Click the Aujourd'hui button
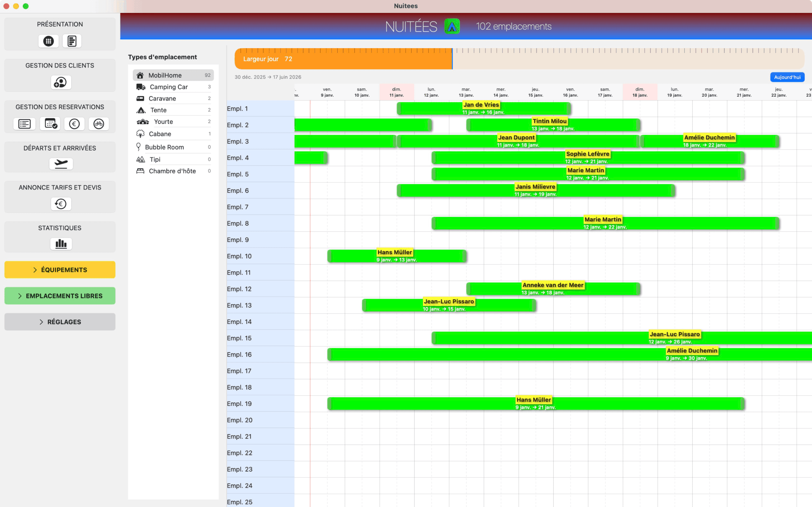812x507 pixels. click(x=787, y=77)
